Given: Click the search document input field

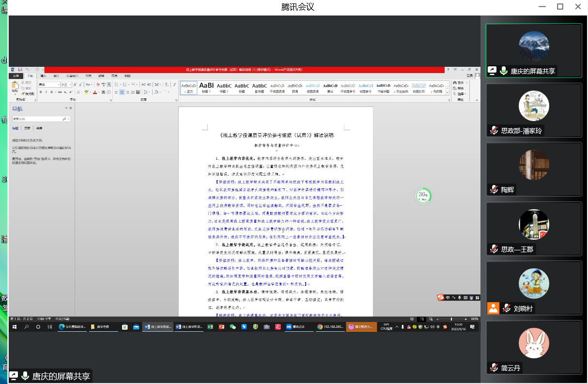Looking at the screenshot, I should [39, 119].
